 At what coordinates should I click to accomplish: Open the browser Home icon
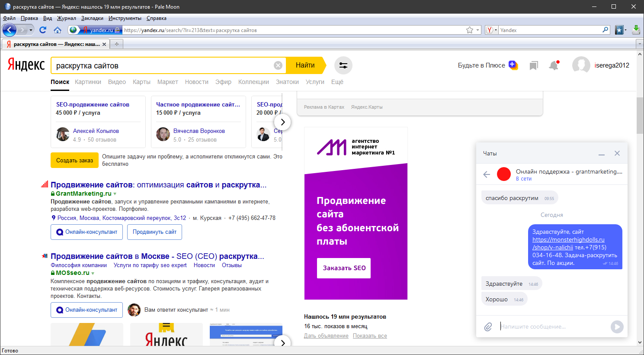coord(58,30)
